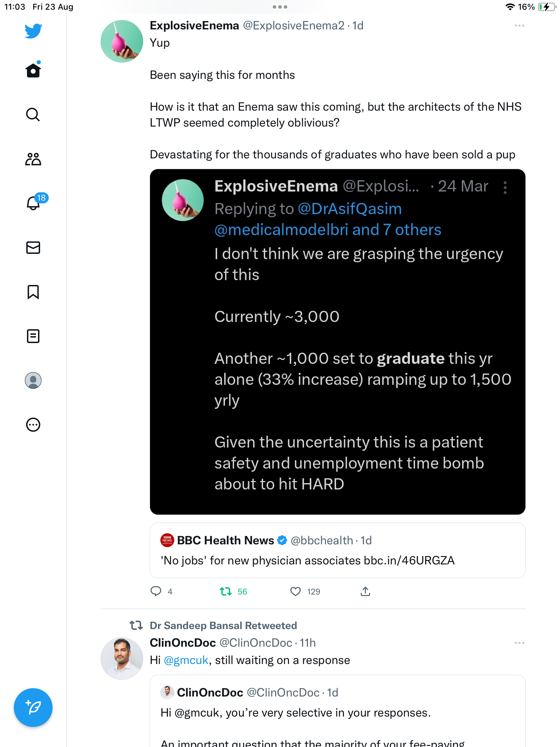Open Bookmarks icon in sidebar
560x747 pixels.
tap(33, 292)
